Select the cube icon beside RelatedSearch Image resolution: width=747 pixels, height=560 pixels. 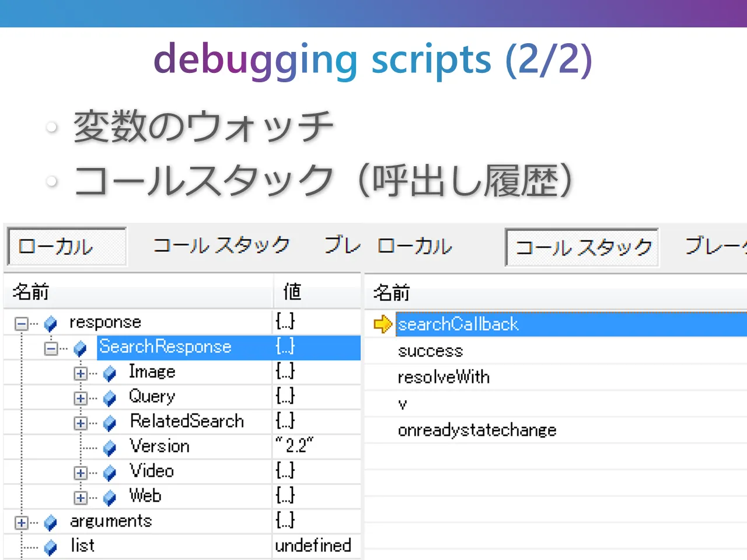tap(110, 423)
